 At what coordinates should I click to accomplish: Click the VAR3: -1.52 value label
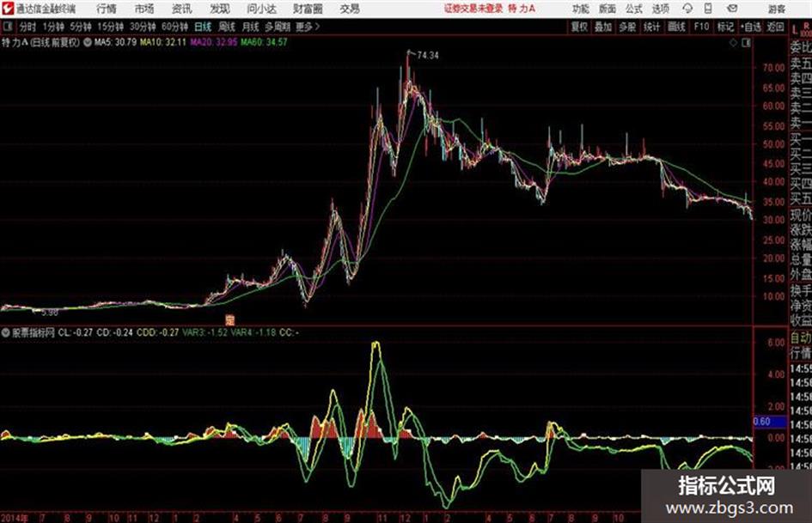coord(205,332)
